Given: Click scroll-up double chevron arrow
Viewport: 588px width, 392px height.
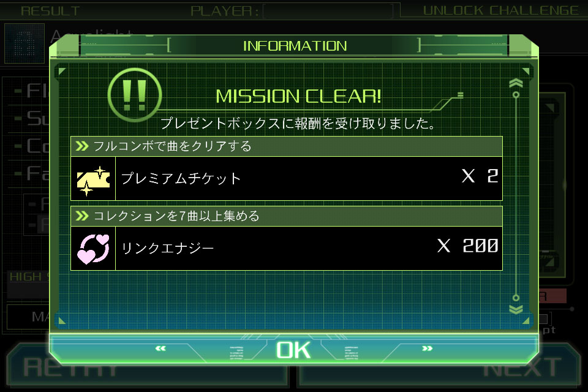Looking at the screenshot, I should 516,83.
